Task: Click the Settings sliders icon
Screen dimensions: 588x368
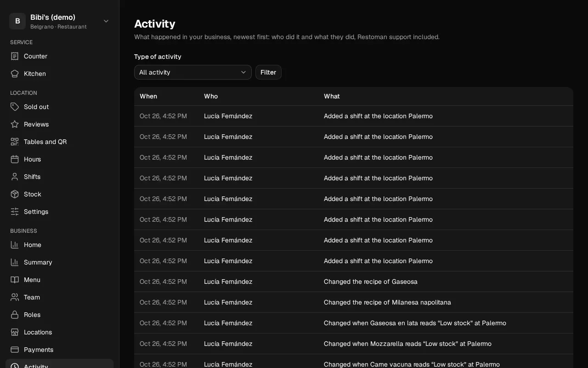Action: [15, 212]
